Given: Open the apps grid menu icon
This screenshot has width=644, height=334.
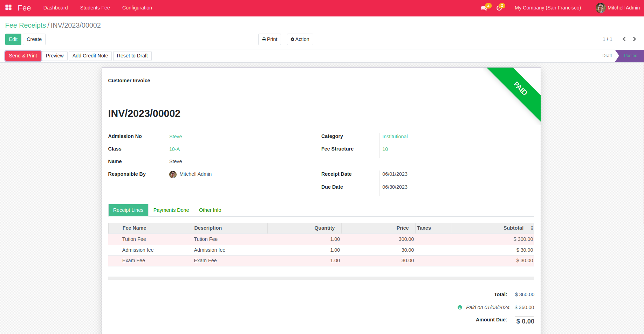Looking at the screenshot, I should pos(8,7).
